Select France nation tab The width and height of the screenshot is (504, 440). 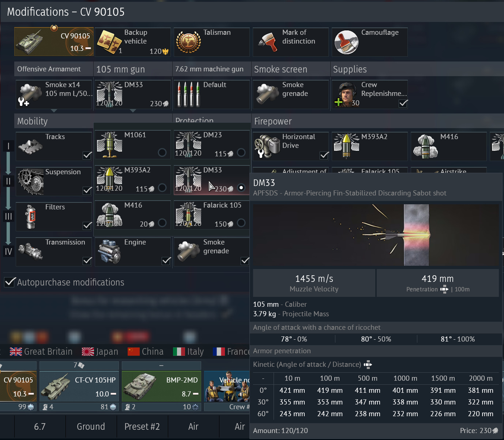click(231, 352)
